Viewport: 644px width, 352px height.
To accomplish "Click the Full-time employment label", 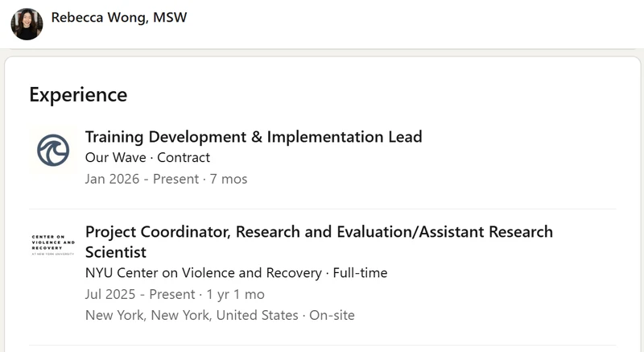I will pyautogui.click(x=360, y=273).
